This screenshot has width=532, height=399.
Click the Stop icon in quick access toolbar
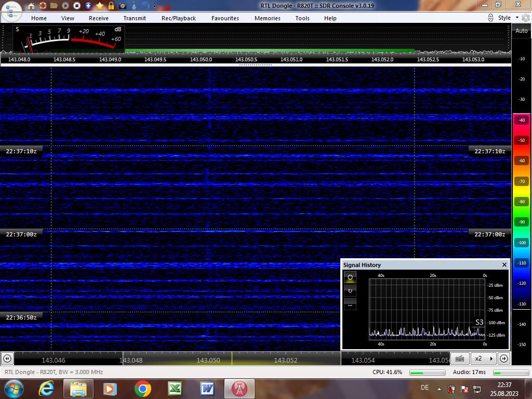tap(77, 5)
